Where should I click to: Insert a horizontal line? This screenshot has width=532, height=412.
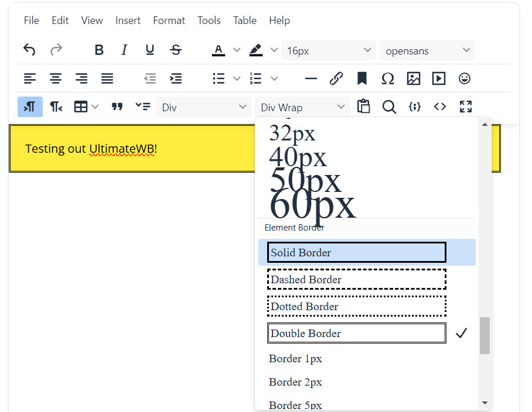[311, 78]
